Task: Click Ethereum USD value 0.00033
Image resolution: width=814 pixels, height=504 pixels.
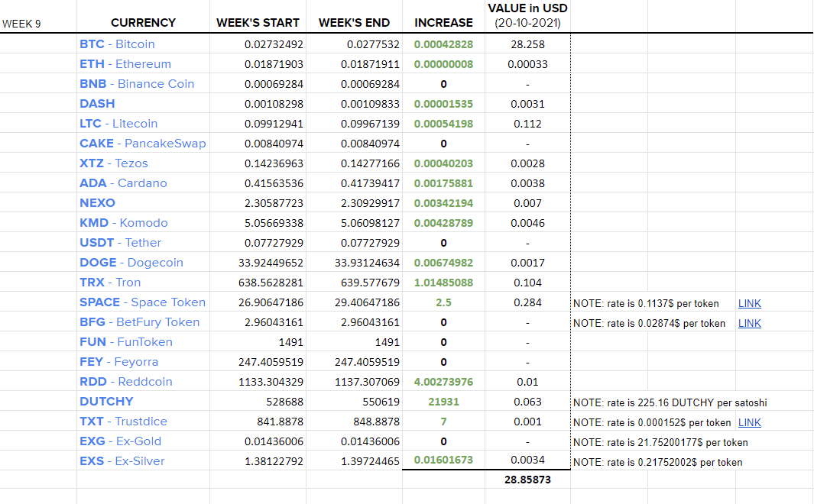Action: (x=527, y=64)
